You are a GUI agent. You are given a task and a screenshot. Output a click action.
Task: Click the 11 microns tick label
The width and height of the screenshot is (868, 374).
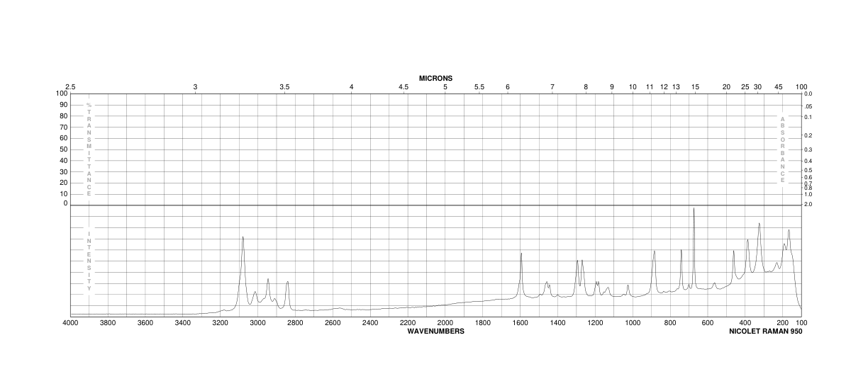coord(650,87)
